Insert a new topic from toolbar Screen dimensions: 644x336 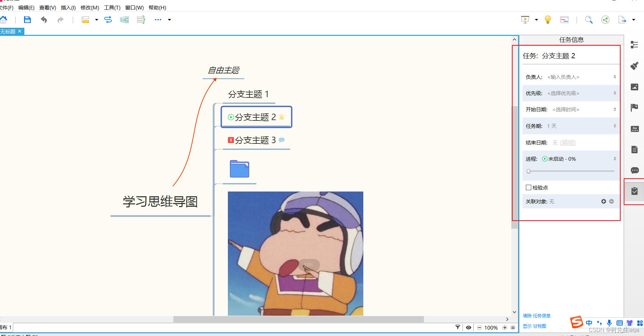85,20
